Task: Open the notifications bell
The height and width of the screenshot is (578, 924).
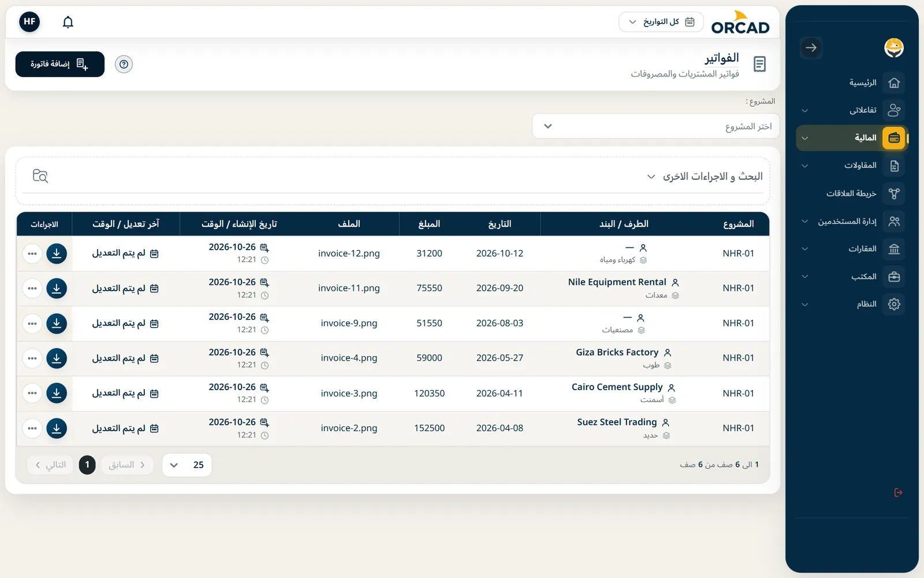Action: [x=68, y=22]
